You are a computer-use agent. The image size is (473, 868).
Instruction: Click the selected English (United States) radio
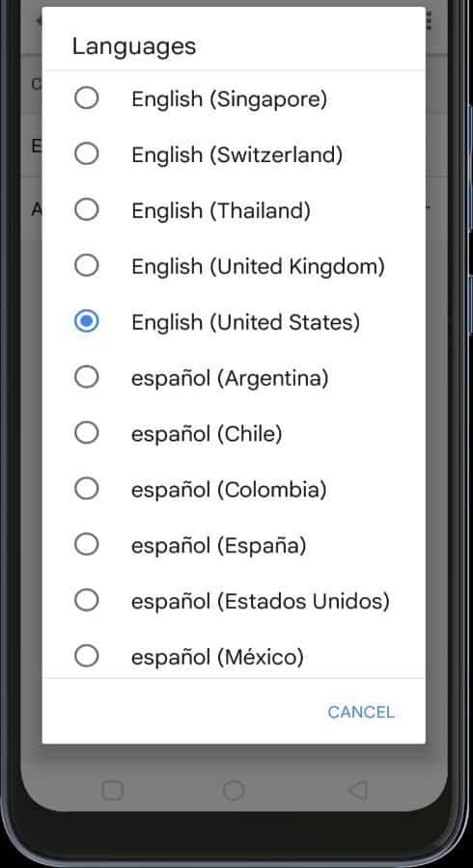click(87, 321)
